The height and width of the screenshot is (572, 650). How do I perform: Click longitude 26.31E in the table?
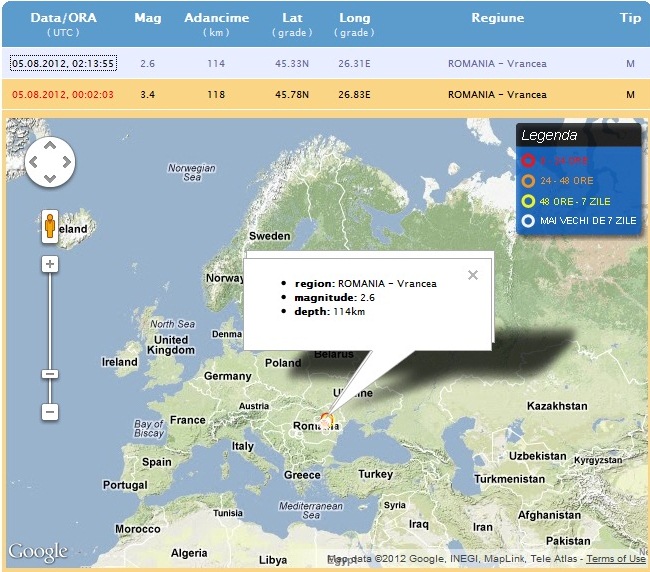point(354,63)
